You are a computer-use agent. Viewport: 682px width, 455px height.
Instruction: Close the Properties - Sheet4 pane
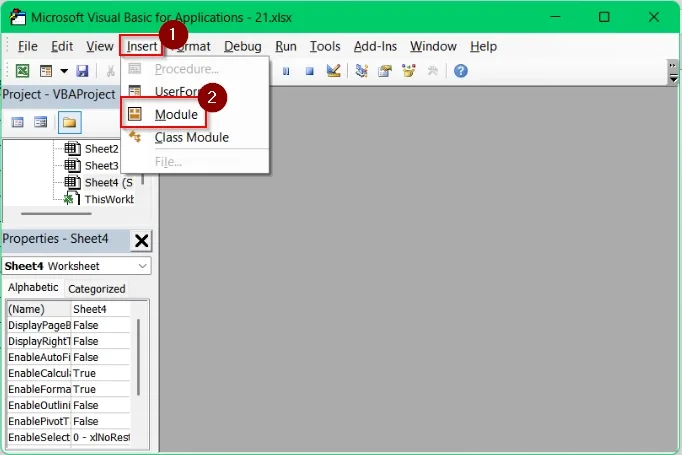pyautogui.click(x=141, y=240)
